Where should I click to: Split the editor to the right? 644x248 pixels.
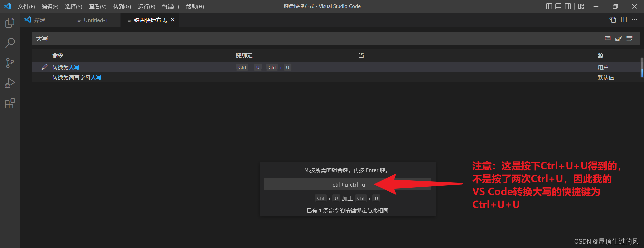pyautogui.click(x=624, y=20)
